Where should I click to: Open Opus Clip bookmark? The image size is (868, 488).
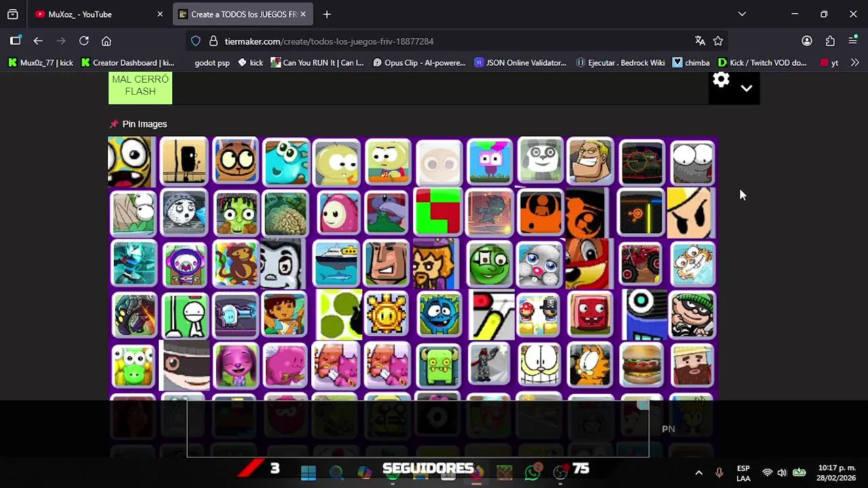point(419,62)
